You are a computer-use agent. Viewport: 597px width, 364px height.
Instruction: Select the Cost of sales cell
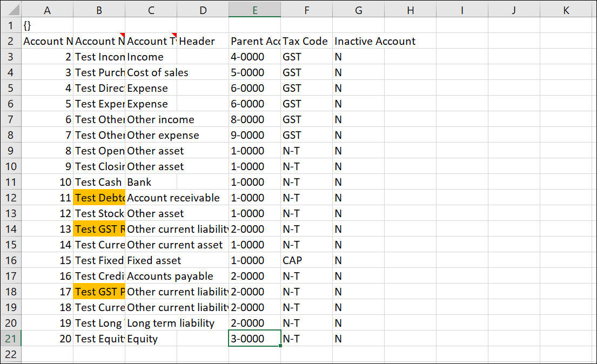[x=157, y=72]
